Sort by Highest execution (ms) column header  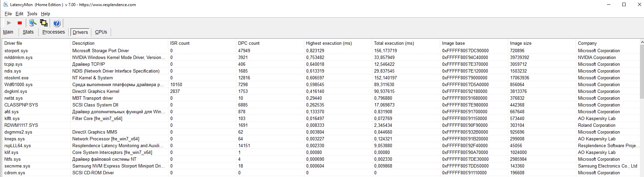[x=329, y=43]
